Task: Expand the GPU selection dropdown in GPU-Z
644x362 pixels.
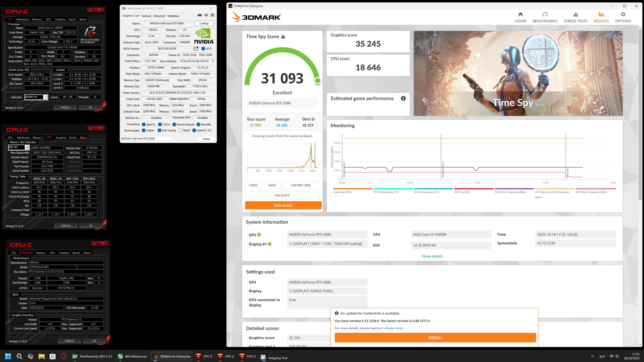Action: coord(173,139)
